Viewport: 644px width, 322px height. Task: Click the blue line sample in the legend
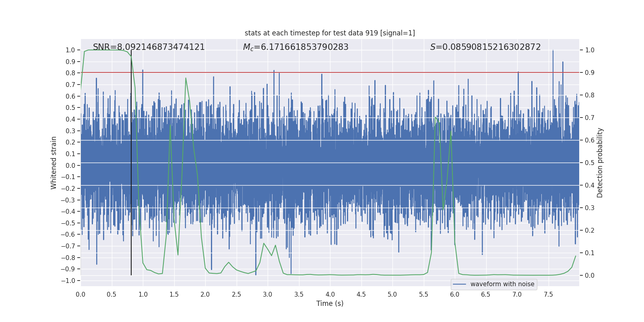coord(460,284)
